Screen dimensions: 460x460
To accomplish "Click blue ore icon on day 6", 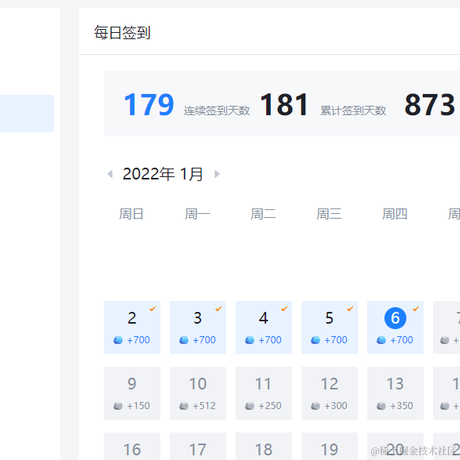I will [381, 340].
